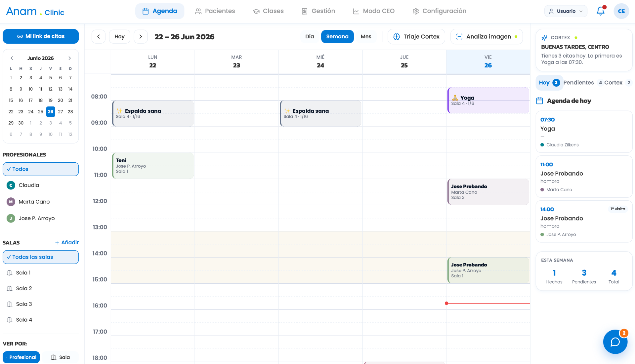The height and width of the screenshot is (364, 635).
Task: Click the current time red marker
Action: 446,303
